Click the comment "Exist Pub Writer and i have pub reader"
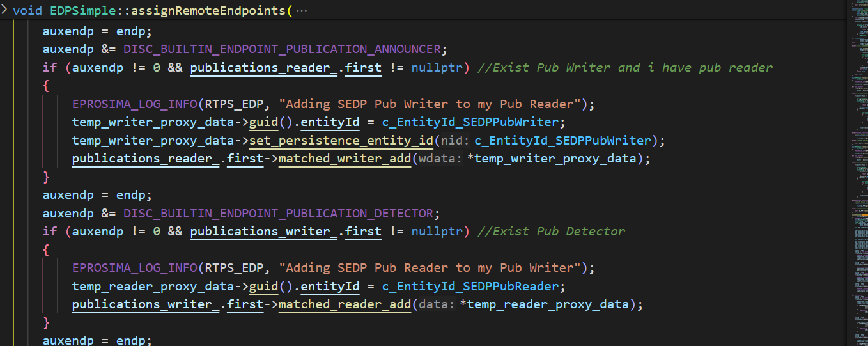This screenshot has height=346, width=868. (624, 67)
